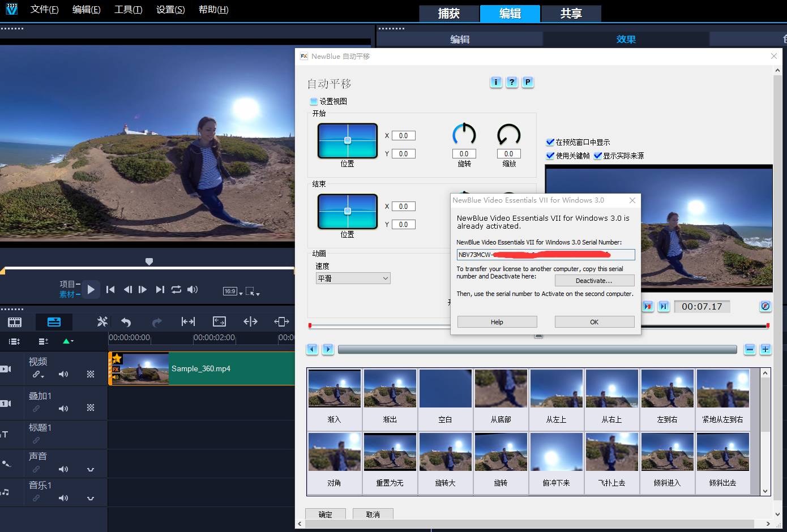Click the compass reset icon near timecode
The width and height of the screenshot is (787, 532).
pyautogui.click(x=765, y=306)
